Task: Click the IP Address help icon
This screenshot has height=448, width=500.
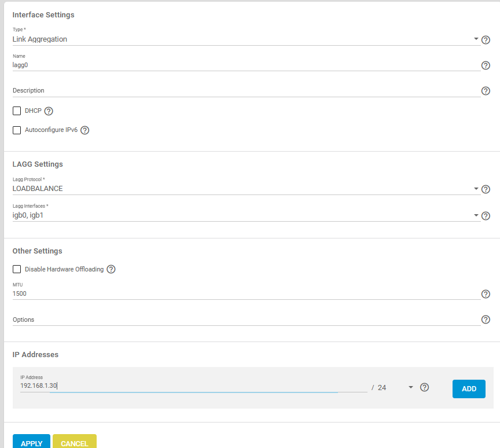Action: [x=424, y=387]
